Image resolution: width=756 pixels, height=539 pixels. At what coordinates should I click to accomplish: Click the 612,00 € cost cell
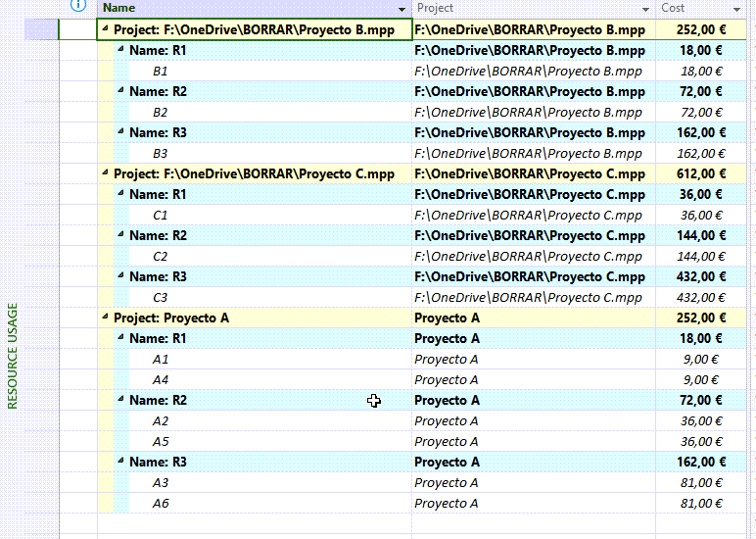pos(701,173)
